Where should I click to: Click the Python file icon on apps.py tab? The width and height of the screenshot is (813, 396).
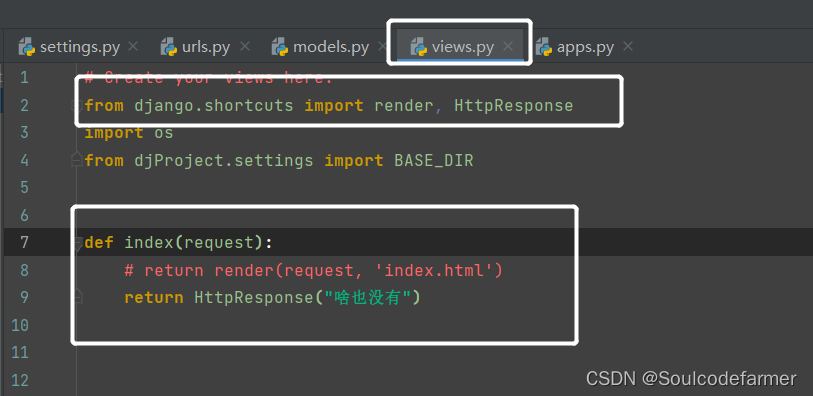point(543,47)
